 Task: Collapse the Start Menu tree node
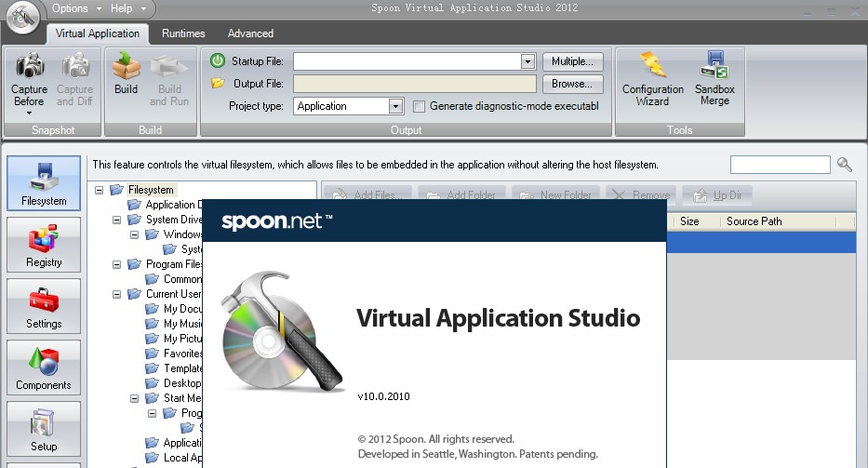135,398
